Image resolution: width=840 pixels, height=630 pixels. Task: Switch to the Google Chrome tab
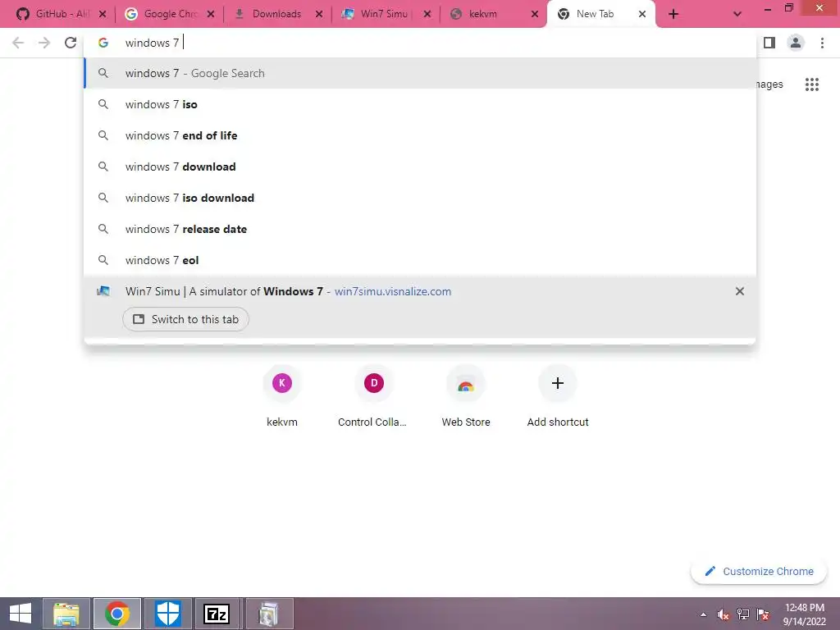(171, 14)
